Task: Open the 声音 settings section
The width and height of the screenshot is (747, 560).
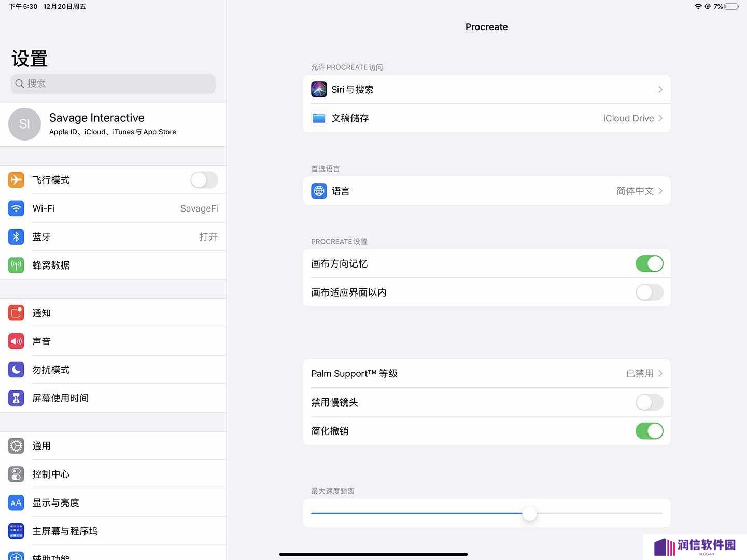Action: pyautogui.click(x=113, y=341)
